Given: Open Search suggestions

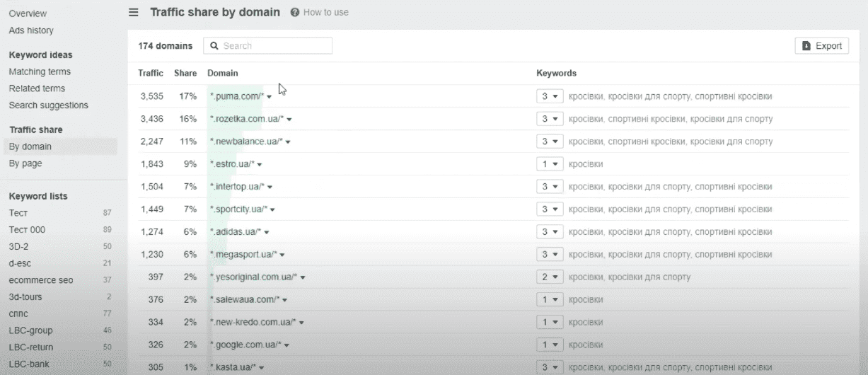Looking at the screenshot, I should click(49, 105).
